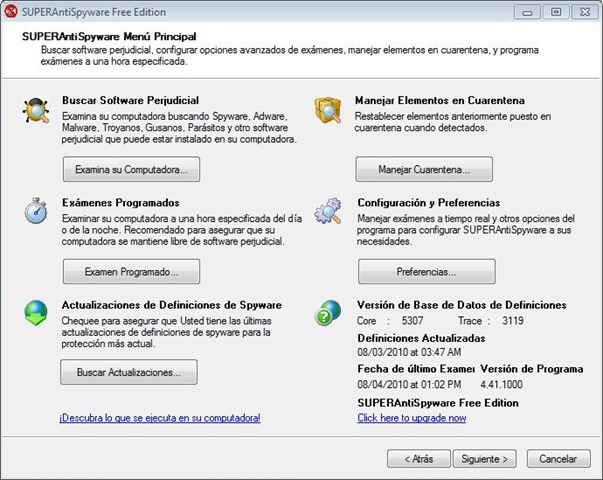Go back with the Atrás button
The height and width of the screenshot is (480, 603).
(419, 459)
